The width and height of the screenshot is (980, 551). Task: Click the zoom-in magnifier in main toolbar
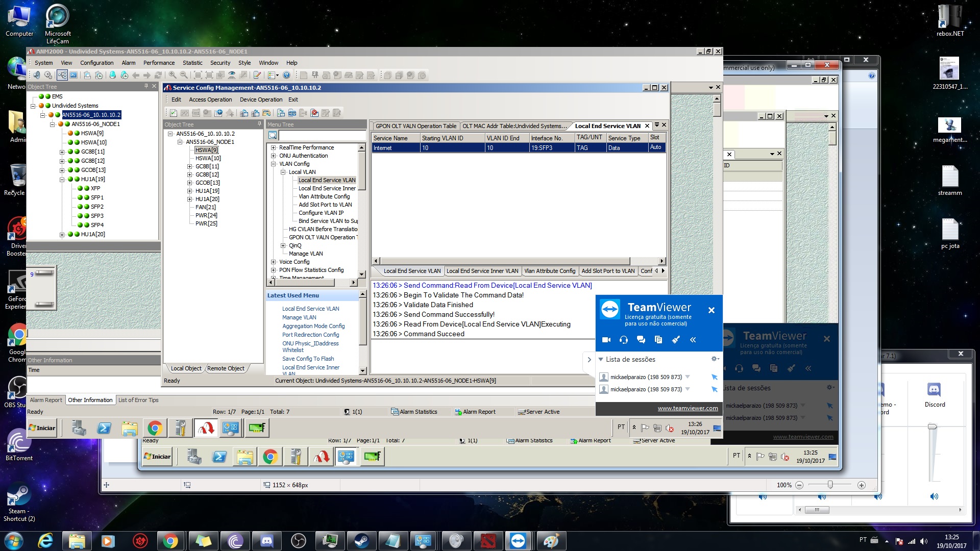point(173,75)
